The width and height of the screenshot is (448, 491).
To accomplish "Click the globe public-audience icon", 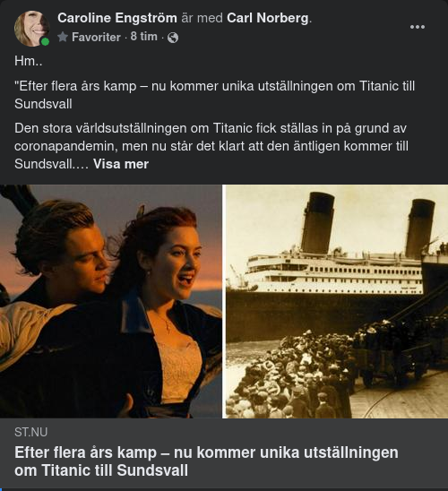I will click(173, 38).
